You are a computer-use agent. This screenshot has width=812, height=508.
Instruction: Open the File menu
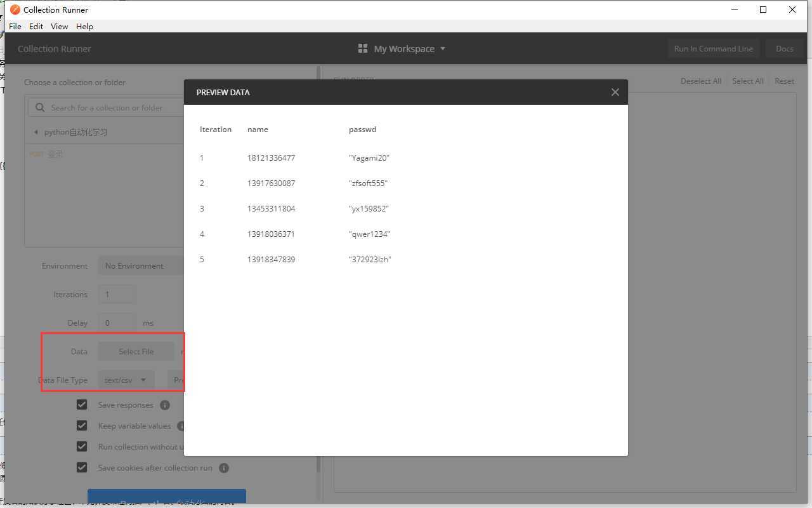(x=15, y=27)
